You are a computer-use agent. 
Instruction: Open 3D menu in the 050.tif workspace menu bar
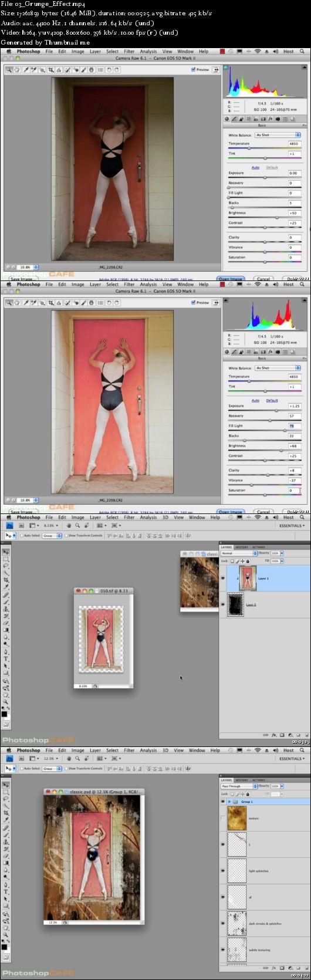(165, 518)
